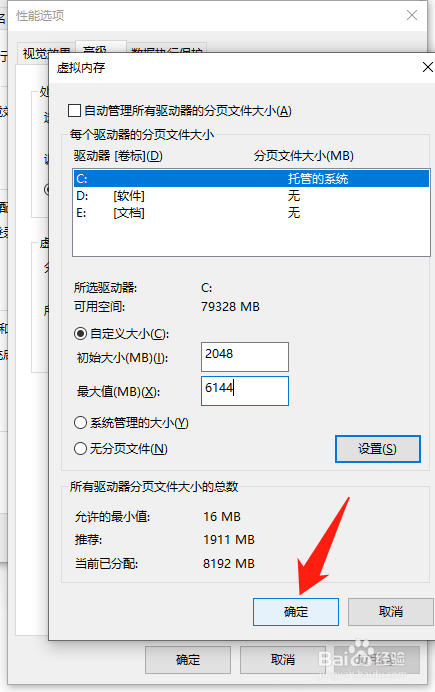Click the 分页文件大小(MB) column header
Screen dimensions: 435x692
coord(304,156)
